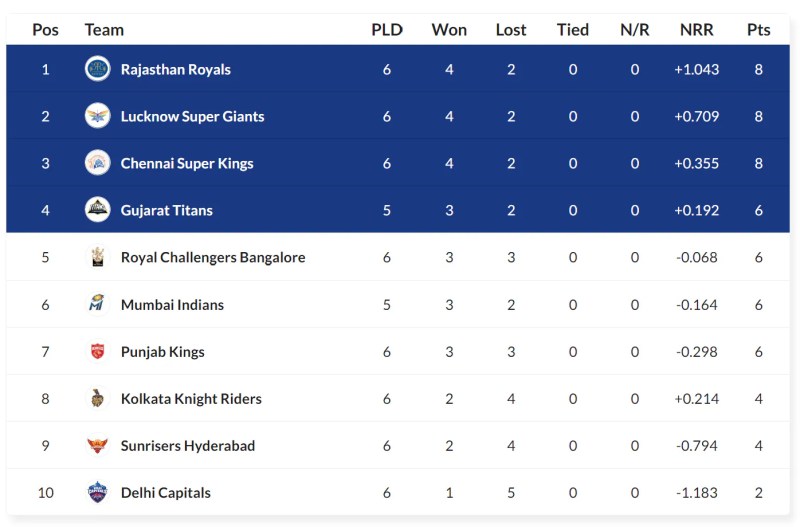This screenshot has width=800, height=527.
Task: Click the PLD column header
Action: [387, 29]
